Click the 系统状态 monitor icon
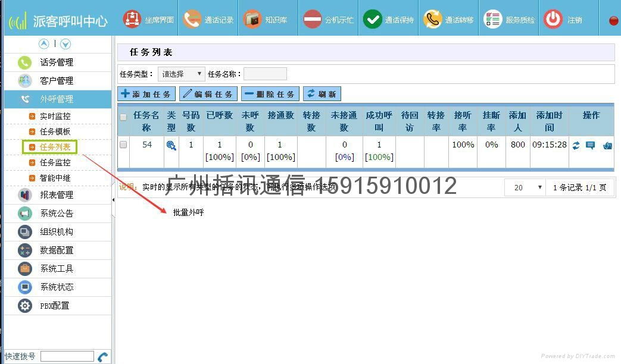Viewport: 621px width, 364px height. [x=24, y=287]
